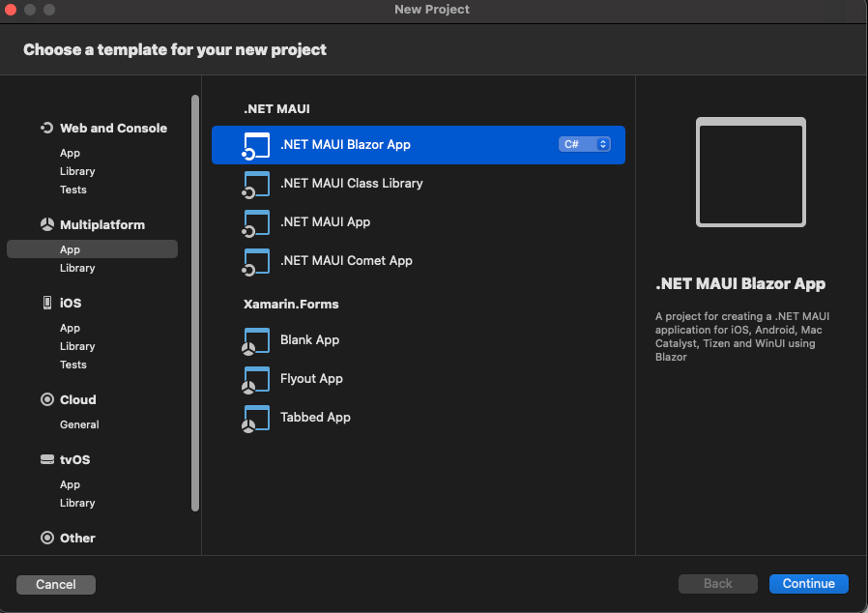The width and height of the screenshot is (868, 613).
Task: Click the Tabbed App template icon
Action: (x=256, y=419)
